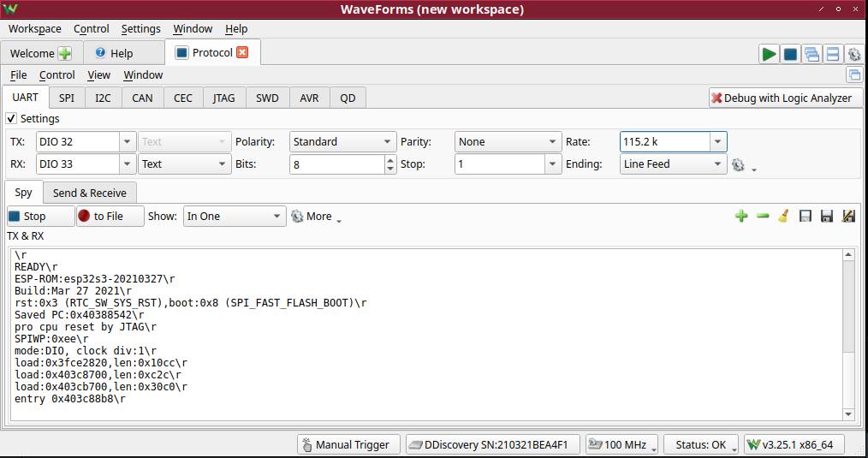Open the gear options next to Ending

pyautogui.click(x=739, y=164)
